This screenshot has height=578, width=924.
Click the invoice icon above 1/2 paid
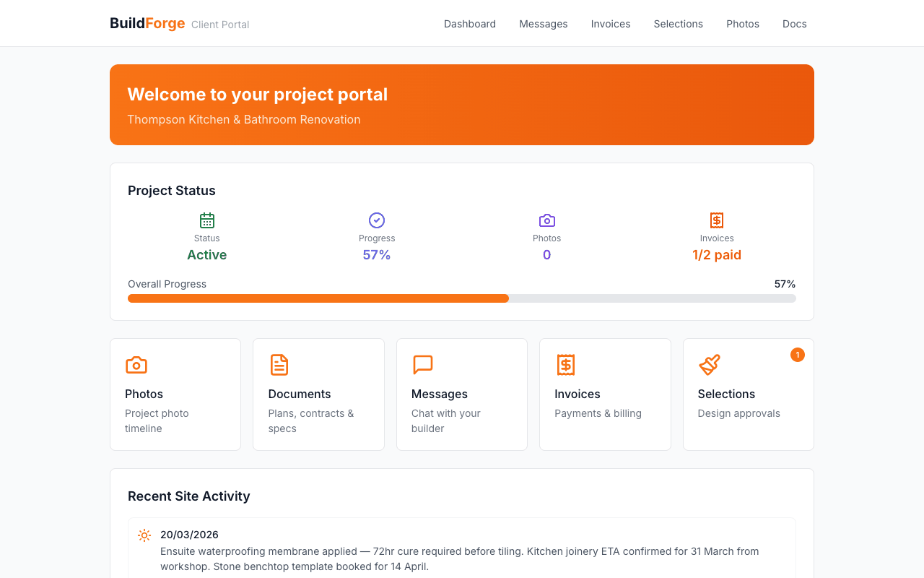(x=716, y=220)
